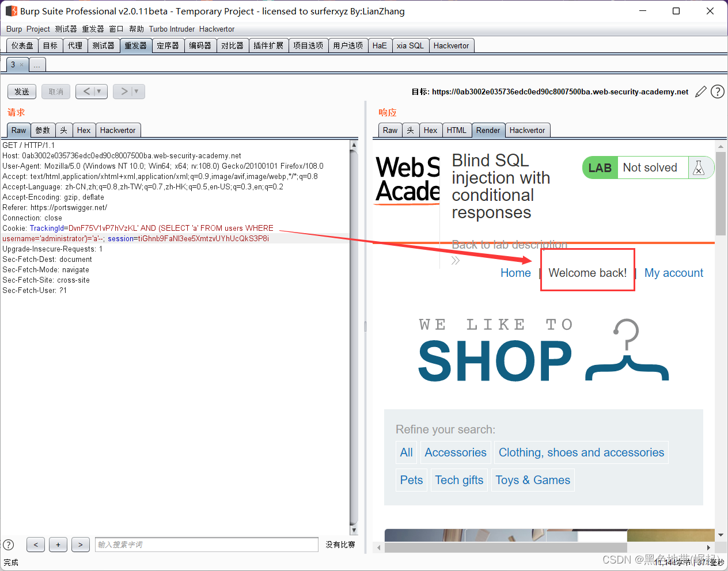Close repeater tab 3 with its x
Image resolution: width=728 pixels, height=571 pixels.
tap(22, 65)
